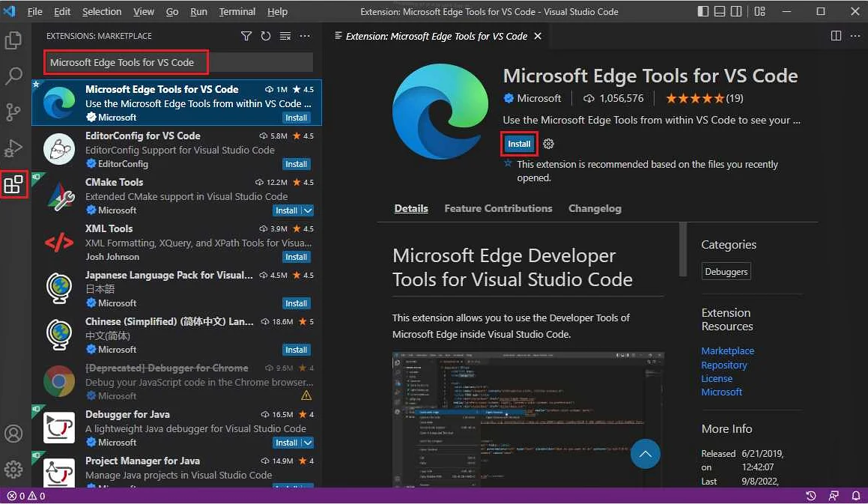
Task: Open the Search sidebar
Action: click(x=13, y=76)
